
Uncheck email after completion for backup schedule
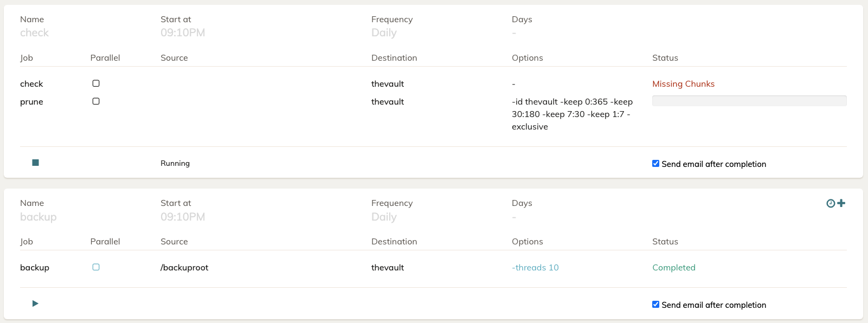tap(655, 305)
